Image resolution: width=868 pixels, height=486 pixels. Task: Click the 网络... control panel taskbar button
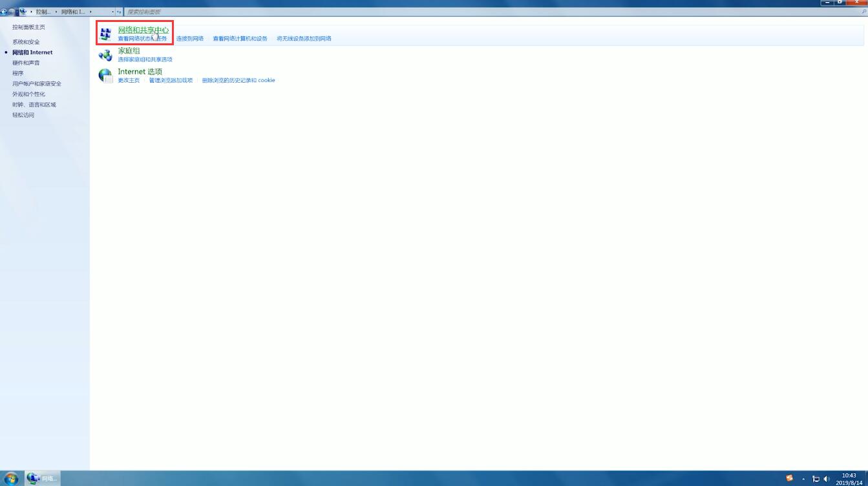pyautogui.click(x=43, y=478)
